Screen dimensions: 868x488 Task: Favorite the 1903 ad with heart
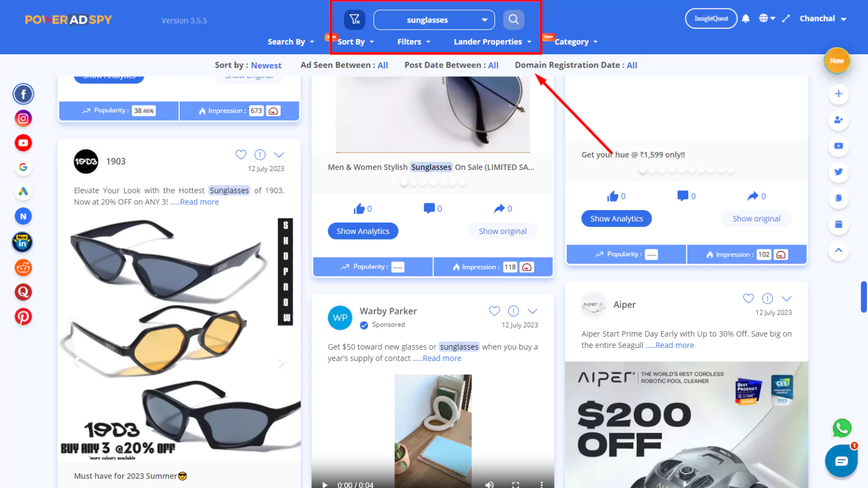pos(241,154)
